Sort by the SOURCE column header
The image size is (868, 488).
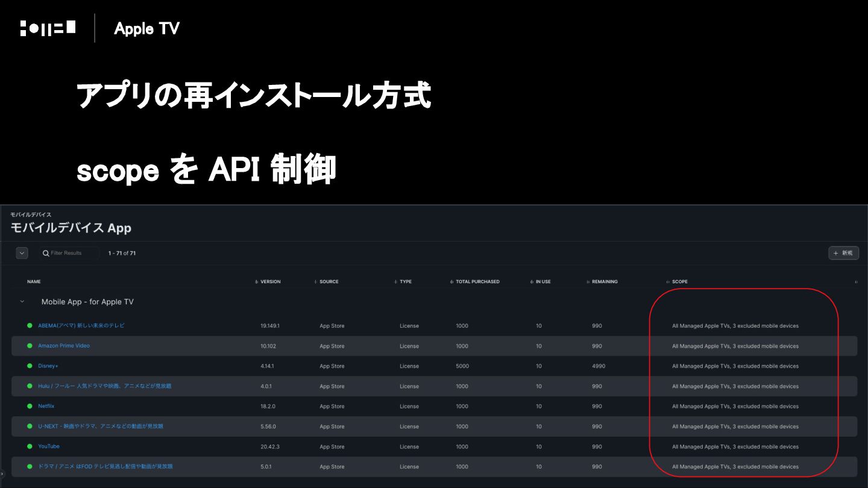329,282
